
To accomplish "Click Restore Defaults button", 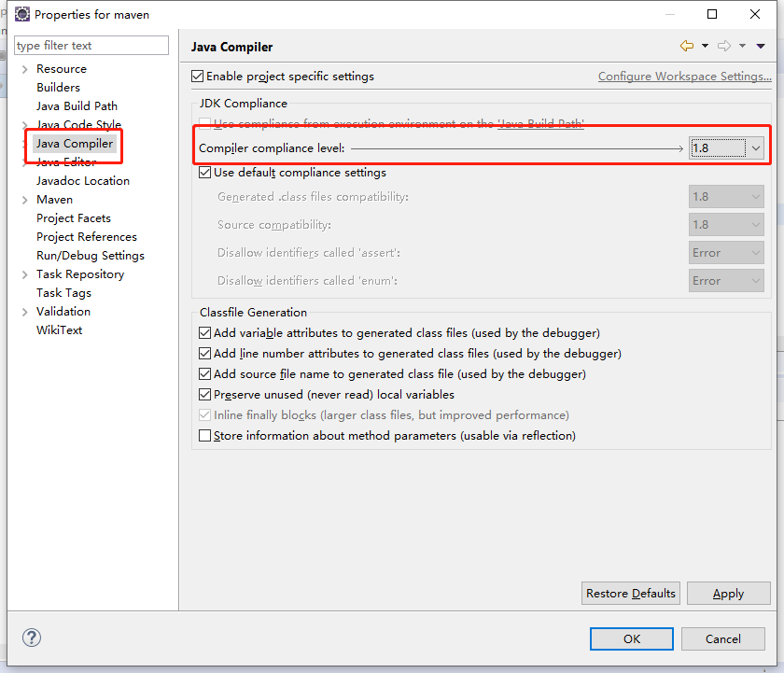I will [x=631, y=593].
